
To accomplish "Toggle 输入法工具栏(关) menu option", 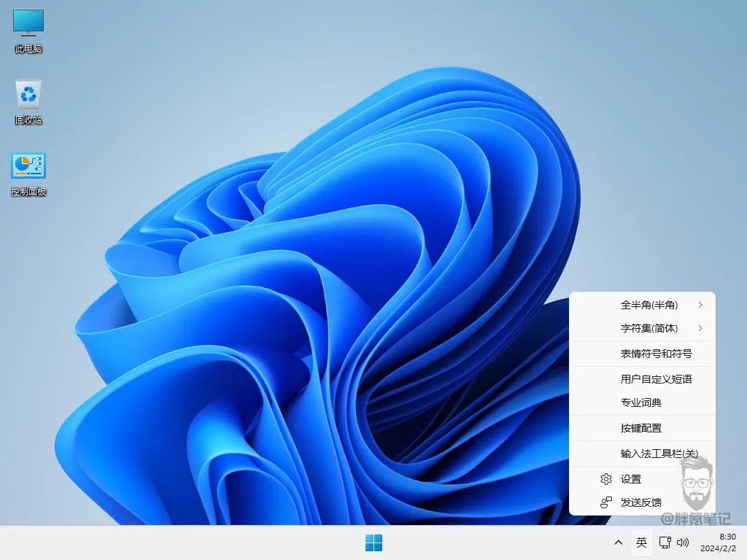I will click(642, 454).
